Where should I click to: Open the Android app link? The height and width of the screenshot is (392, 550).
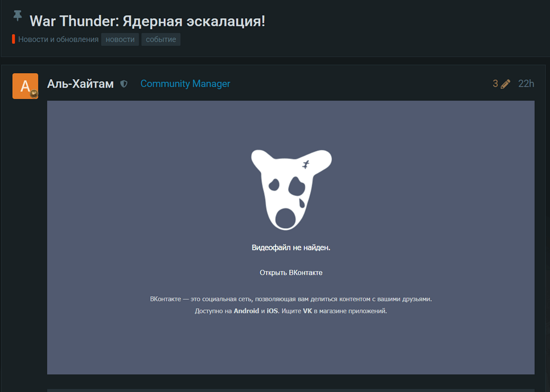point(246,311)
